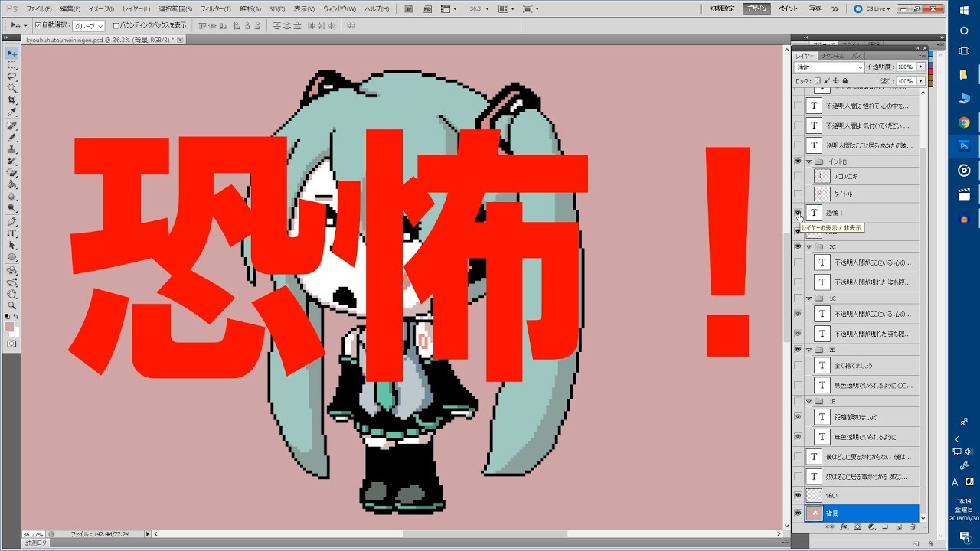Open the blend mode dropdown 通常
The height and width of the screenshot is (551, 980).
point(829,67)
